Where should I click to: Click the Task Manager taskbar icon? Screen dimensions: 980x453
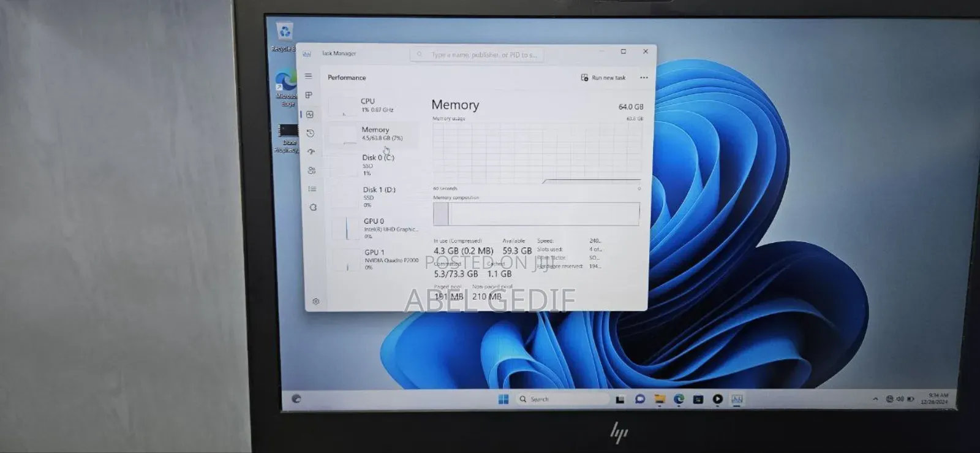click(x=737, y=399)
